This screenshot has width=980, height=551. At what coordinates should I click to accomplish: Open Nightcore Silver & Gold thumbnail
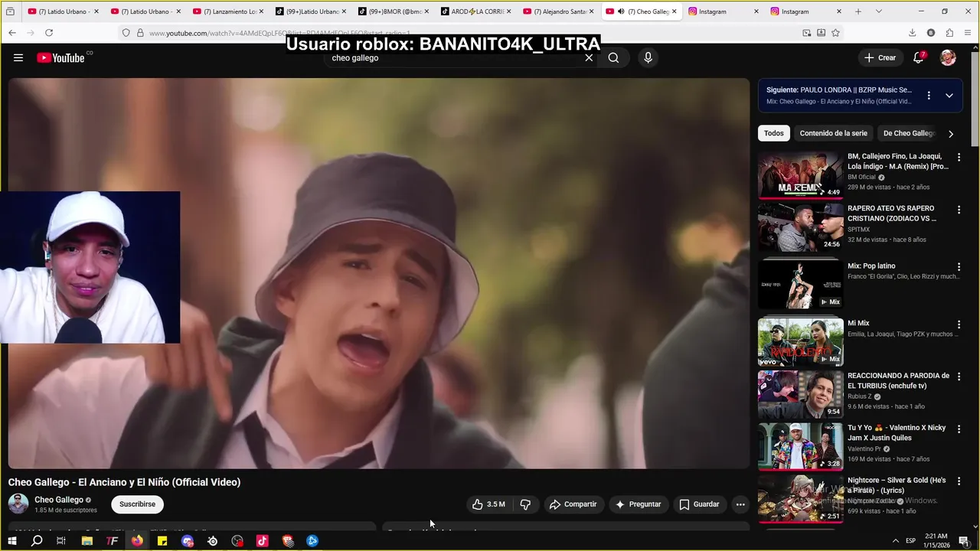(800, 500)
